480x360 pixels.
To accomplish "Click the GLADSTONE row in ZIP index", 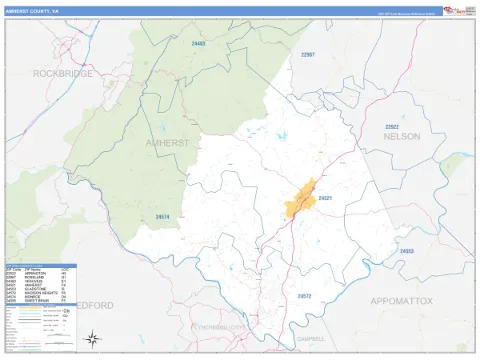I will pos(36,289).
